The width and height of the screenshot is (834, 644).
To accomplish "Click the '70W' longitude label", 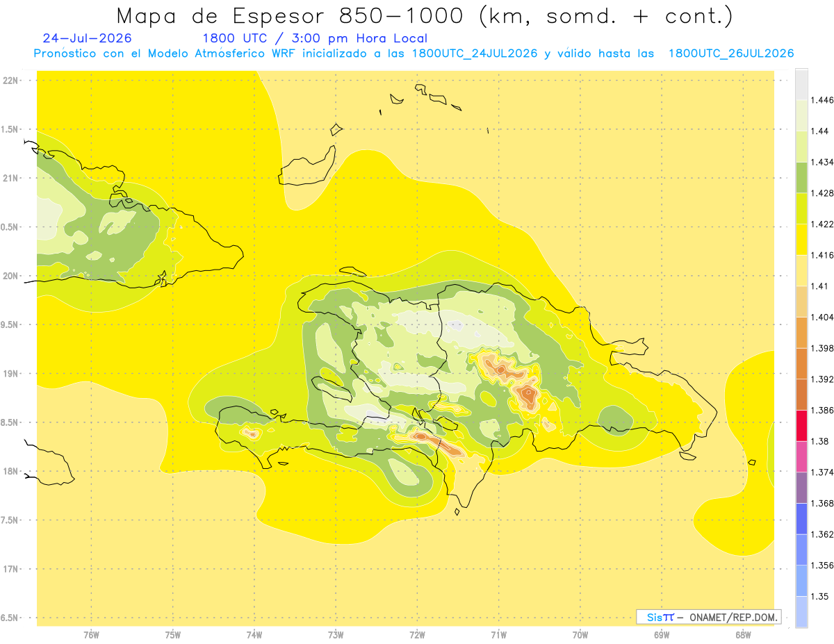I will point(580,635).
